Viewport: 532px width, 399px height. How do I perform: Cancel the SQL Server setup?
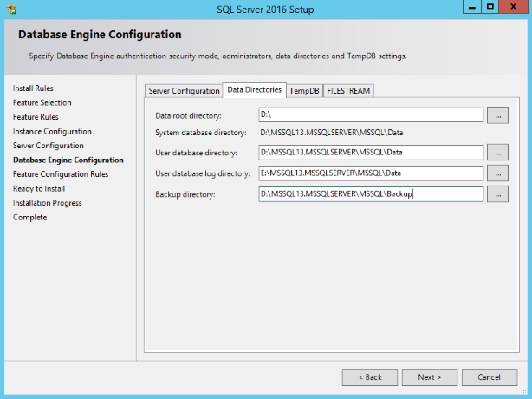point(490,377)
